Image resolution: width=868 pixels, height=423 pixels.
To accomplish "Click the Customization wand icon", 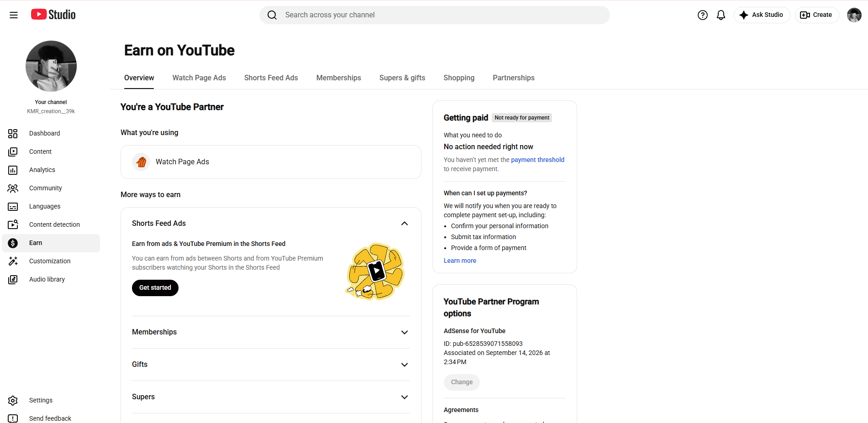I will 13,261.
